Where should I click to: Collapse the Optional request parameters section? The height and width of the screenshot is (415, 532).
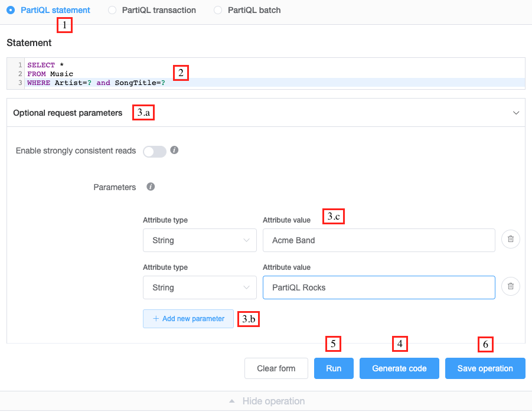tap(516, 112)
